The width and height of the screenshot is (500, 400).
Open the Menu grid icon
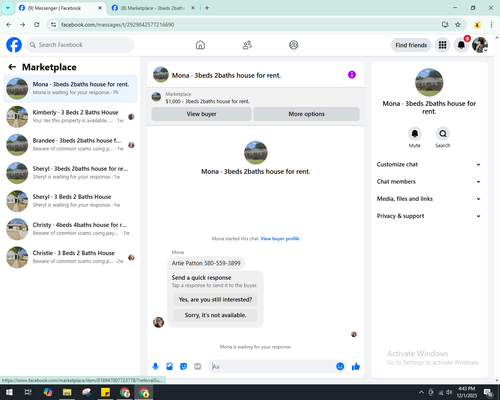[442, 45]
